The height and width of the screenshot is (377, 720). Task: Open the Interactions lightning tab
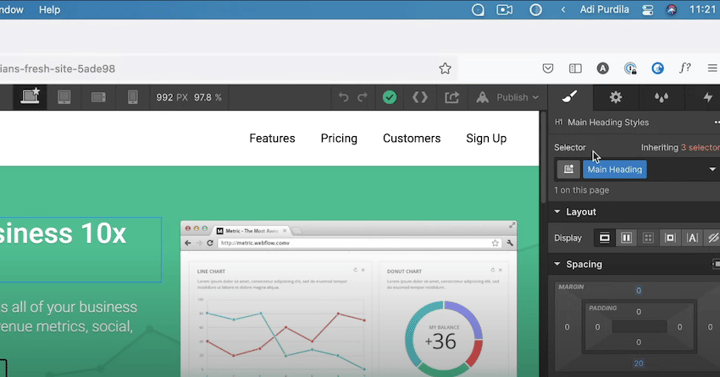707,97
